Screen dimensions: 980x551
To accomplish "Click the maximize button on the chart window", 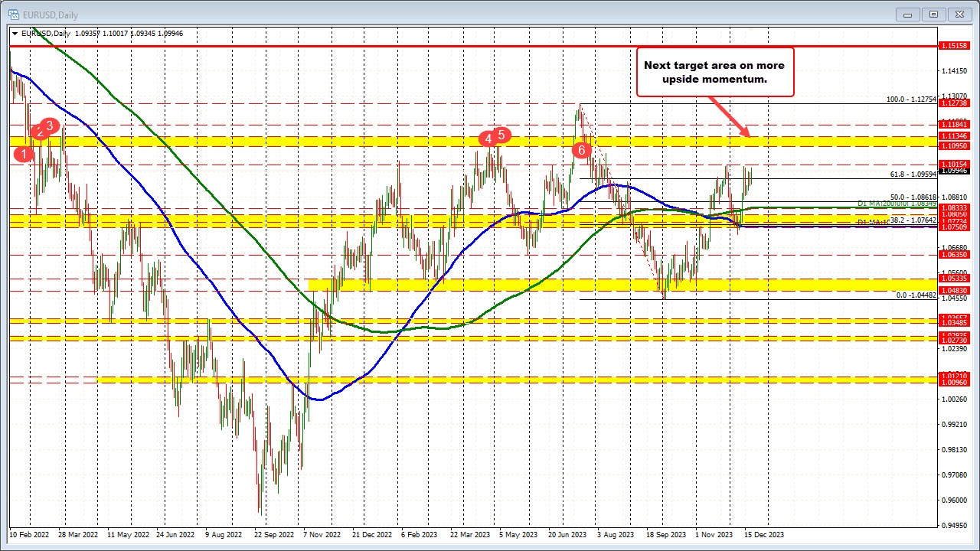I will pyautogui.click(x=933, y=15).
